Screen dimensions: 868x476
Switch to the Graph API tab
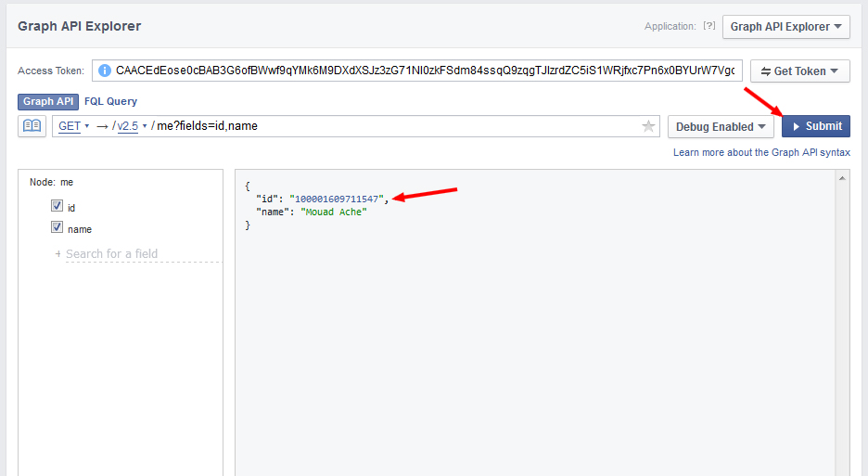coord(48,101)
